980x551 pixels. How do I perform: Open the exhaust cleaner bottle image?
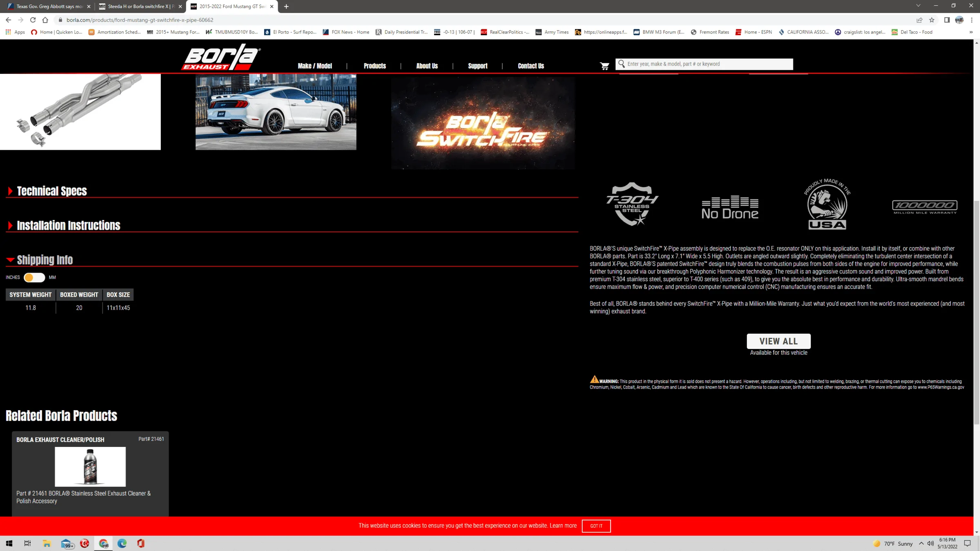[90, 467]
